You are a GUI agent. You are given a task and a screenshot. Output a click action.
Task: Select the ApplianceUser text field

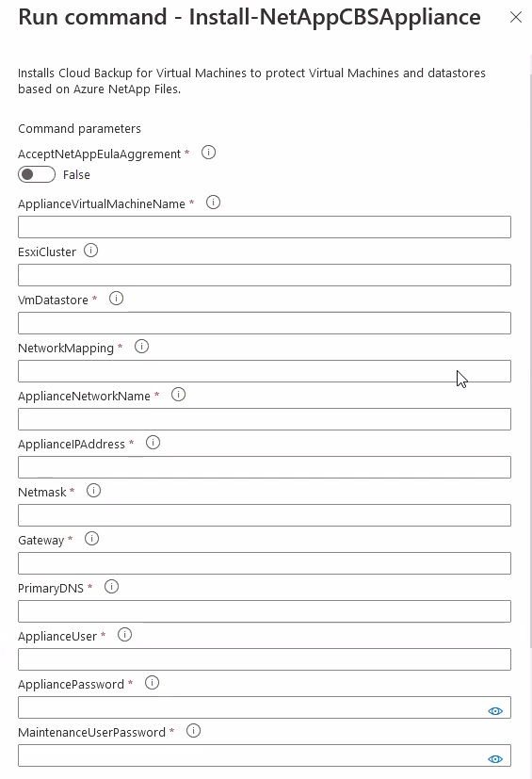point(265,659)
